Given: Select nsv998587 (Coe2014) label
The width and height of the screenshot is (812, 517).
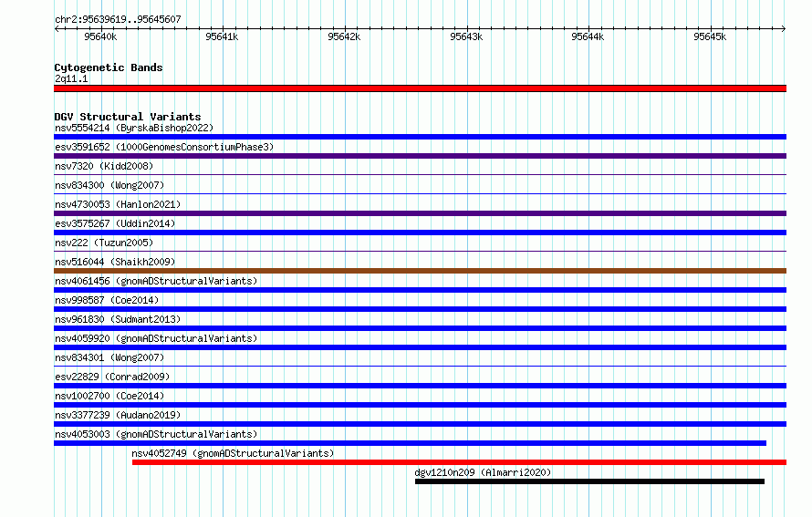Looking at the screenshot, I should [107, 300].
